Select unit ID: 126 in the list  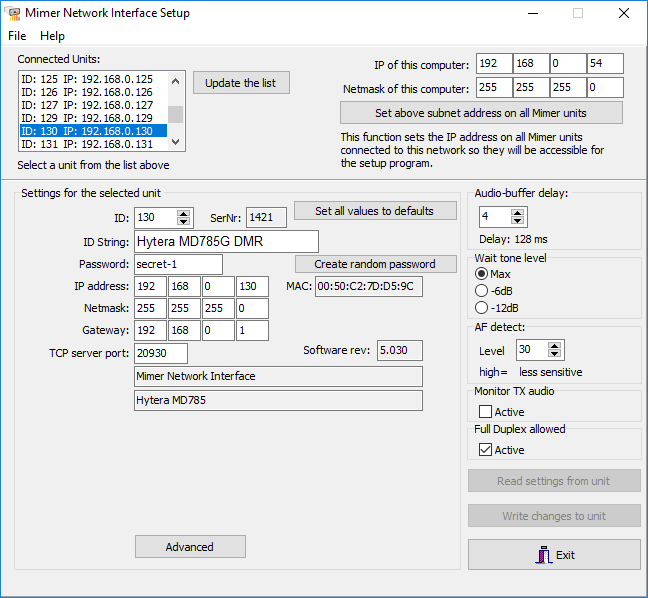pyautogui.click(x=94, y=92)
